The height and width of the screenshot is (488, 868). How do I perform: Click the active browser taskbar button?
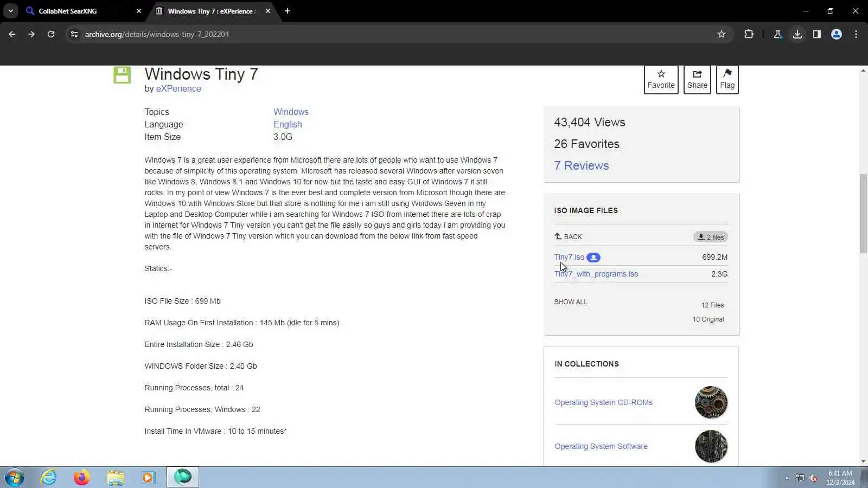(183, 477)
